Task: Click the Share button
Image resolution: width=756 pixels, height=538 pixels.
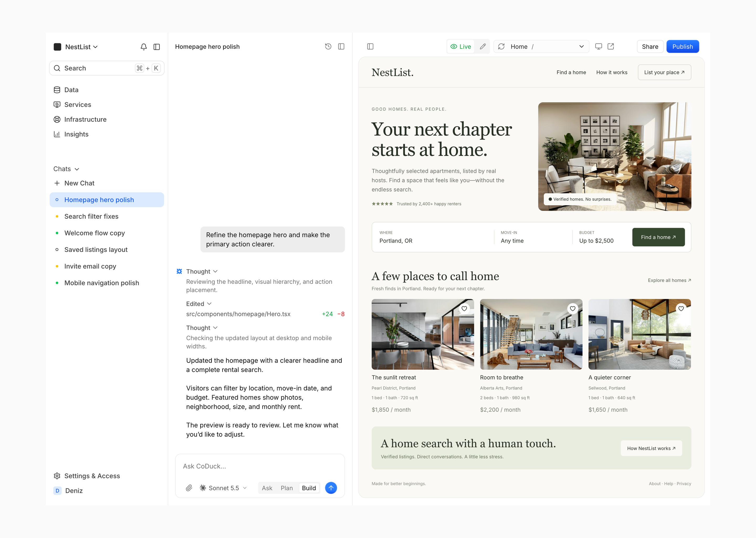Action: (650, 46)
